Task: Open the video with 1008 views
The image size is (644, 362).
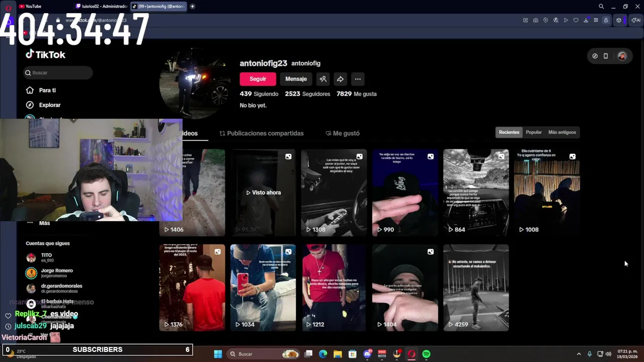Action: [546, 193]
